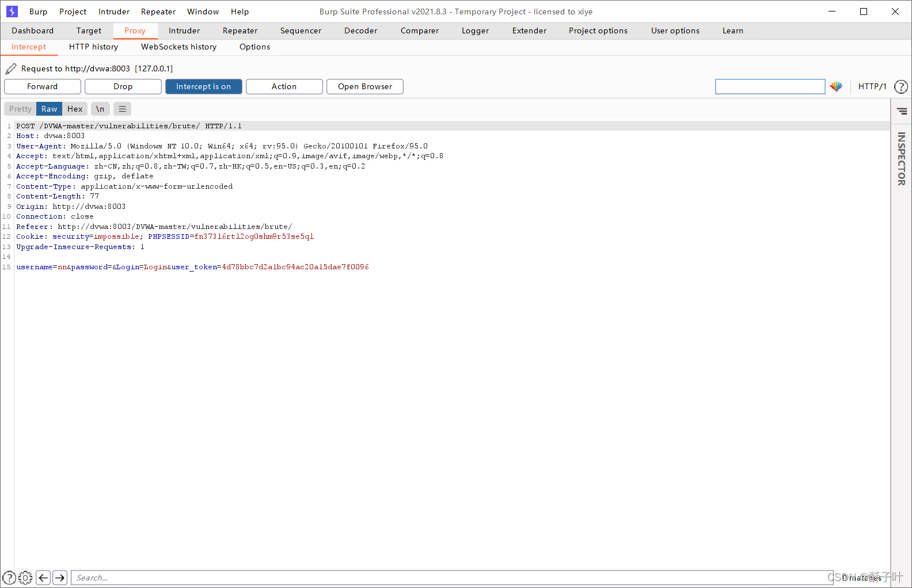Toggle the Intercept is on button

(204, 86)
